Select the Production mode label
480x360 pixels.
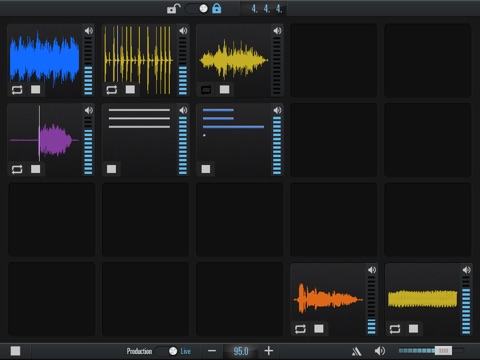139,351
